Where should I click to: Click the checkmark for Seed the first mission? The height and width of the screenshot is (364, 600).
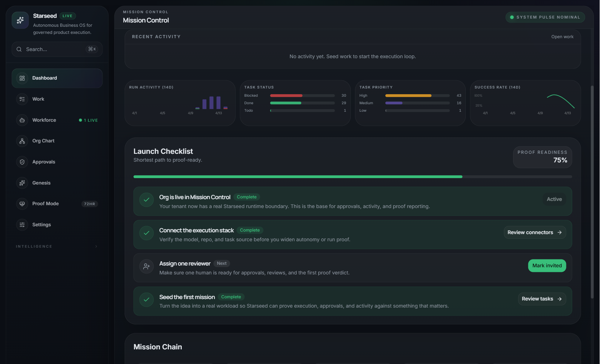146,299
